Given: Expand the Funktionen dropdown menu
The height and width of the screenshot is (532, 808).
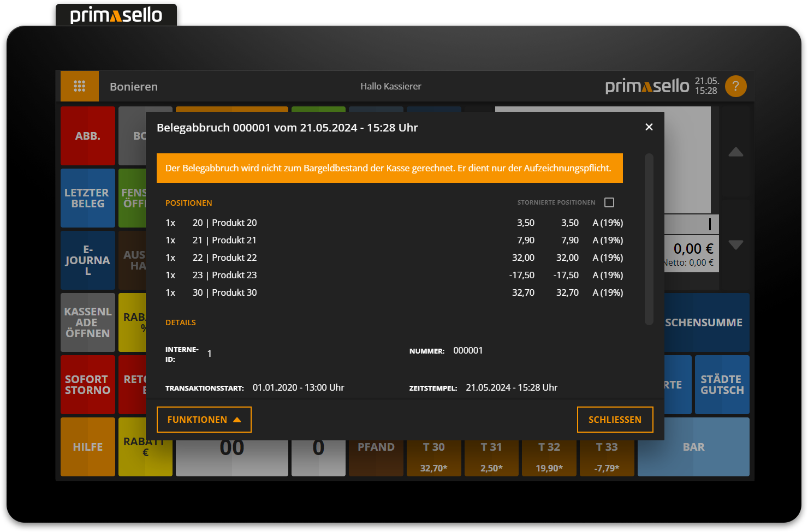Looking at the screenshot, I should coord(204,420).
